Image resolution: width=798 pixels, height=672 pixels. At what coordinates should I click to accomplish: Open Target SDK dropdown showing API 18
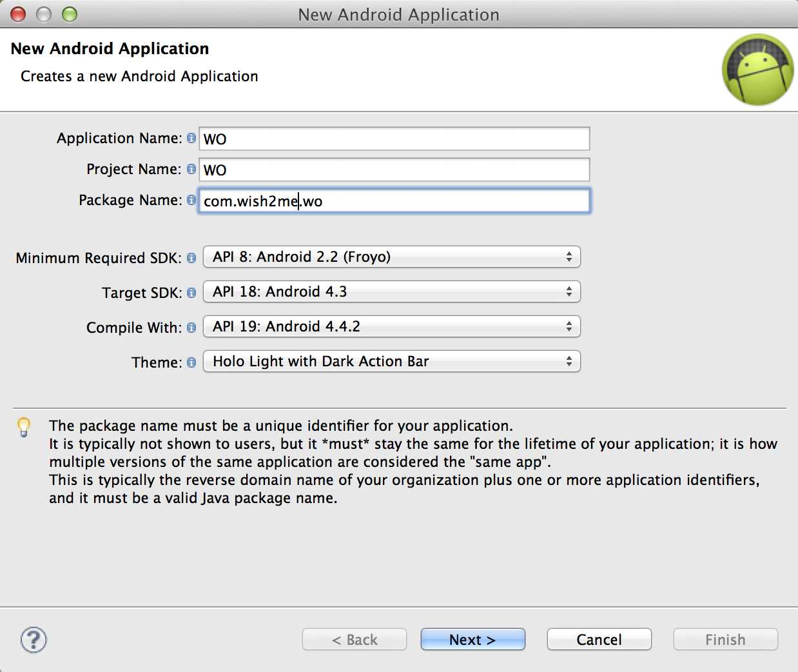click(392, 292)
